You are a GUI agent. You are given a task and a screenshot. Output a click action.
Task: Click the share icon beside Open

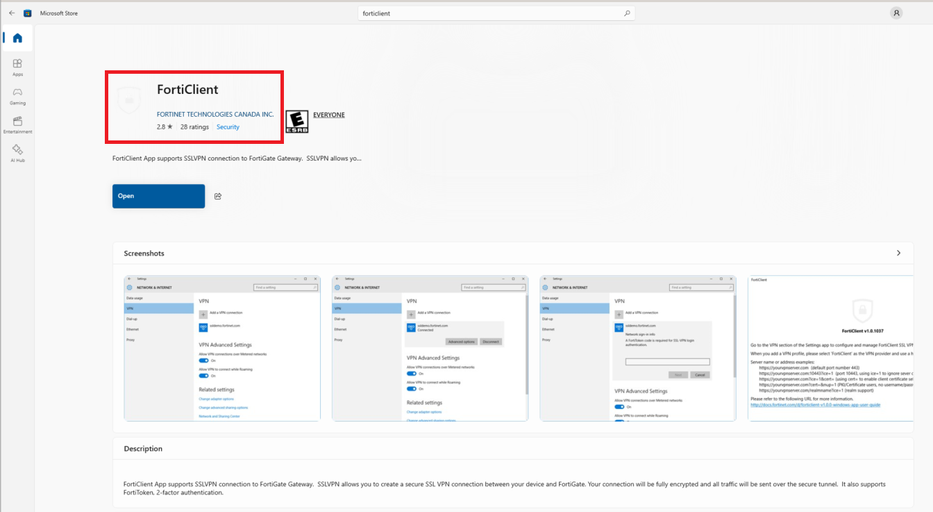pyautogui.click(x=218, y=196)
